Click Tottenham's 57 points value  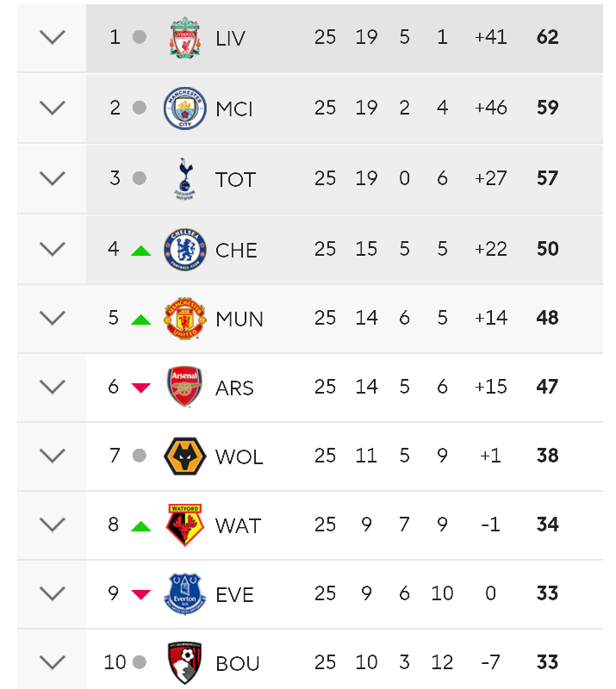pos(547,178)
